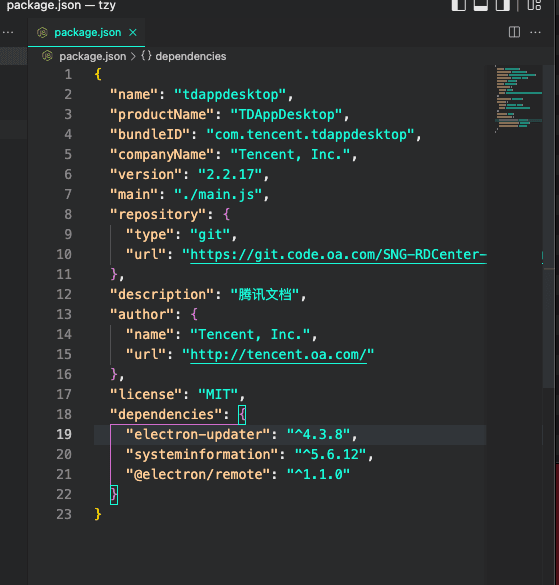Close the package.json tab
The width and height of the screenshot is (559, 585).
click(133, 32)
